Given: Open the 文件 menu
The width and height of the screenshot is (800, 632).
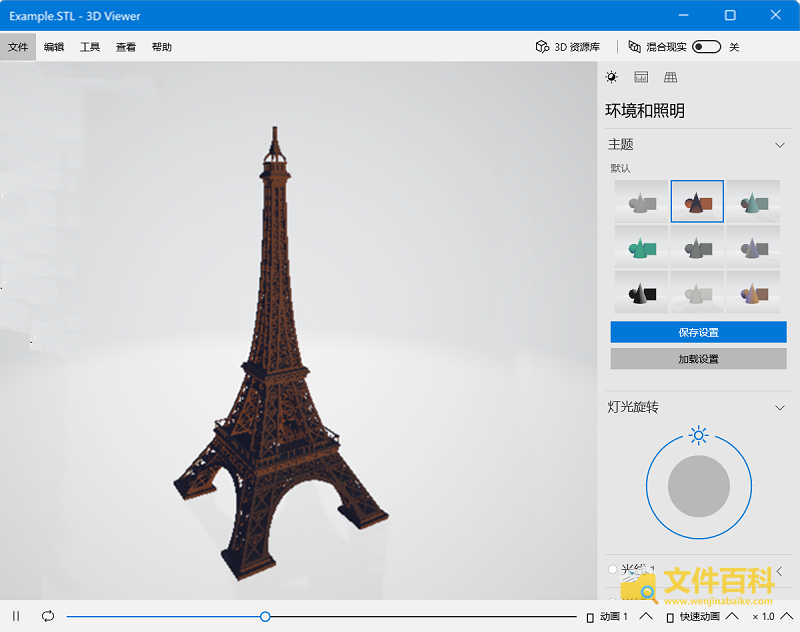Looking at the screenshot, I should tap(18, 47).
